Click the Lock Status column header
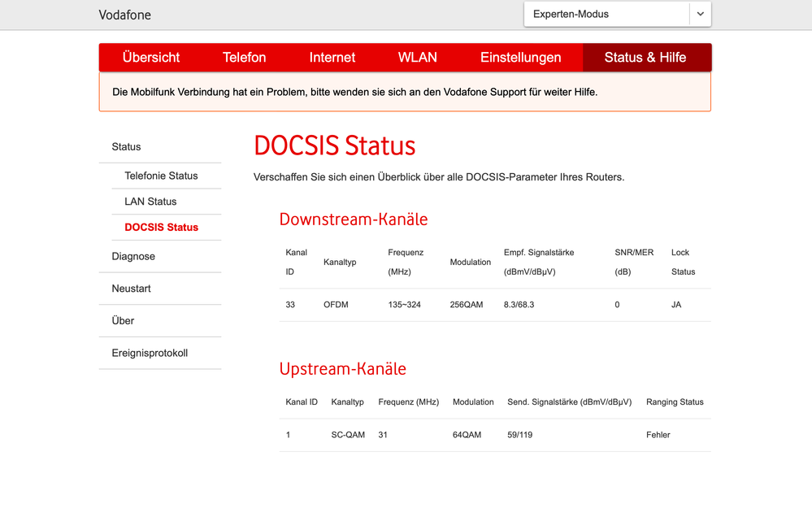 click(683, 262)
